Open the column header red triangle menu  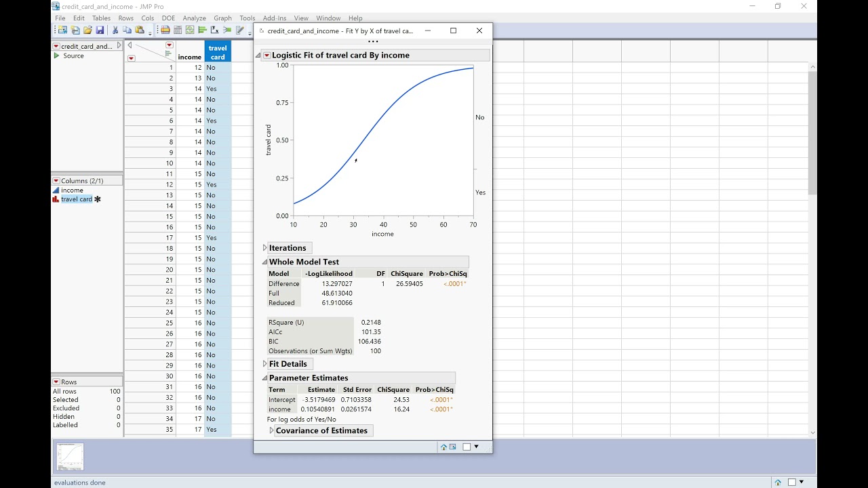pyautogui.click(x=169, y=45)
